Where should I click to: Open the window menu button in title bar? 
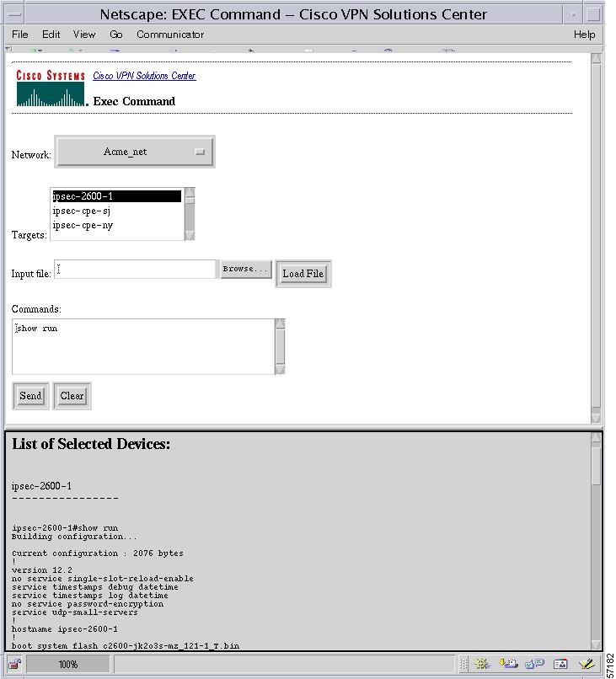tap(14, 14)
